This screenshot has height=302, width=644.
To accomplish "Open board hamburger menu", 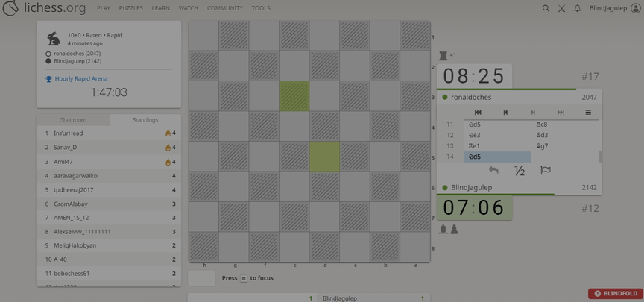I will click(x=588, y=113).
